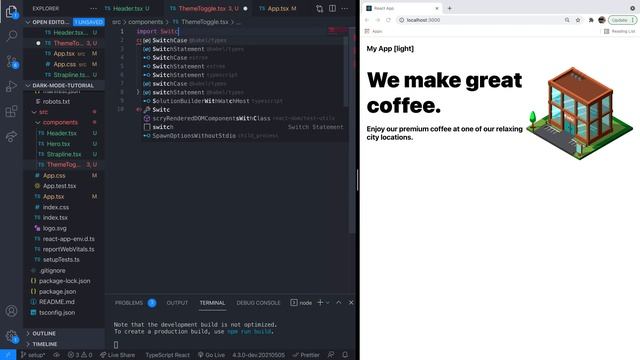Click the remote window icon in status bar
This screenshot has width=640, height=360.
point(8,355)
